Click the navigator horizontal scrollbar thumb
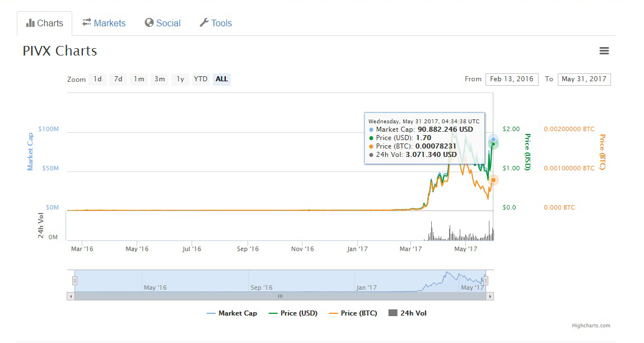The width and height of the screenshot is (644, 343). (x=280, y=296)
